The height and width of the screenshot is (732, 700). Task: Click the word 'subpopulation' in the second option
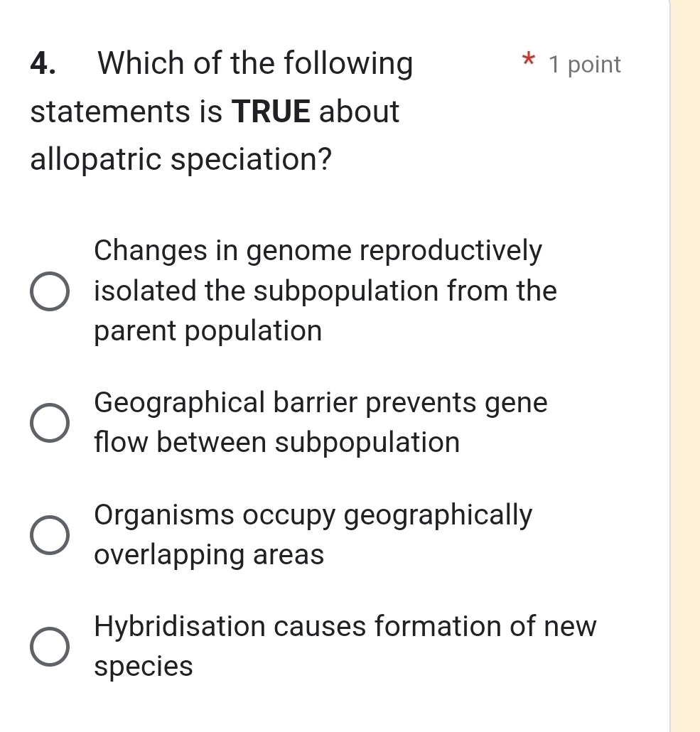[x=366, y=443]
